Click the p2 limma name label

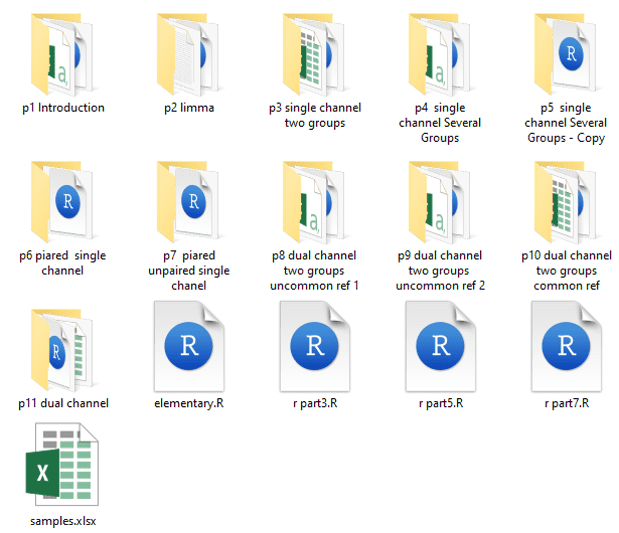[x=189, y=108]
